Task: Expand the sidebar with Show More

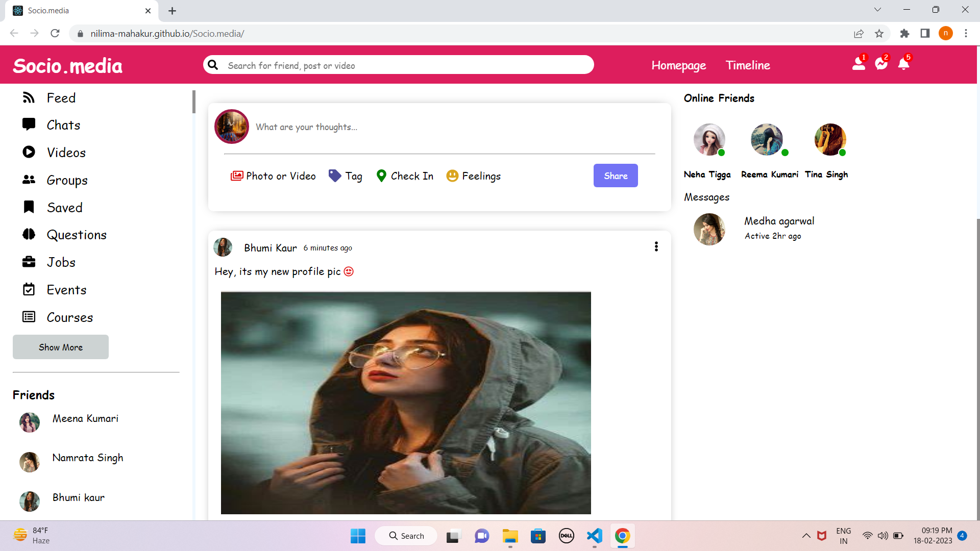Action: (61, 347)
